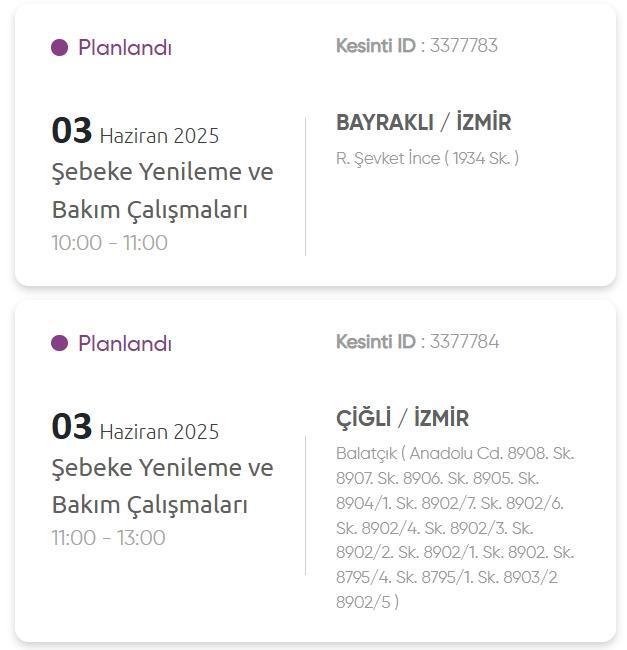The width and height of the screenshot is (627, 650).
Task: Click the vertical divider in the Çiğli card
Action: point(306,504)
